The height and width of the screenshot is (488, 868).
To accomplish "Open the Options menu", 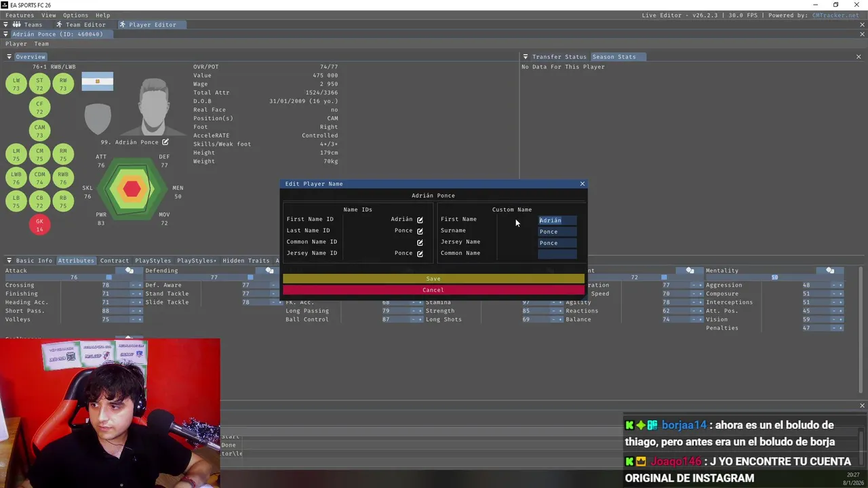I will pos(75,15).
